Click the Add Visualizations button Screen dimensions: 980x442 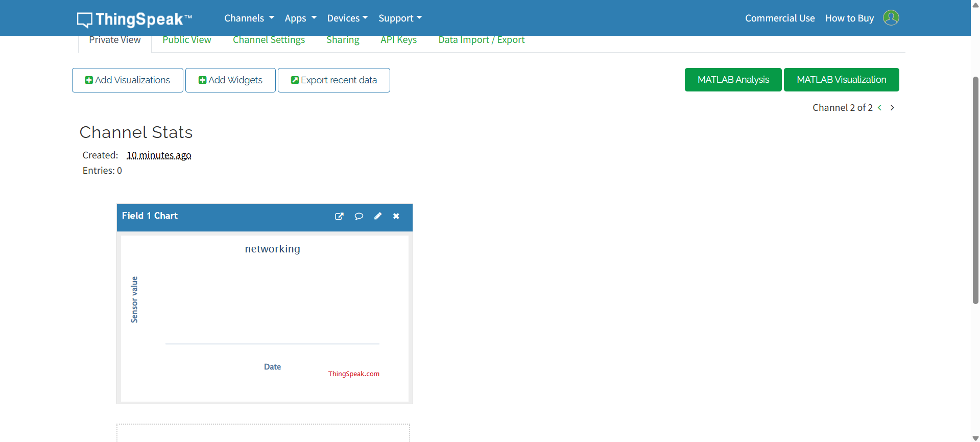(x=128, y=80)
